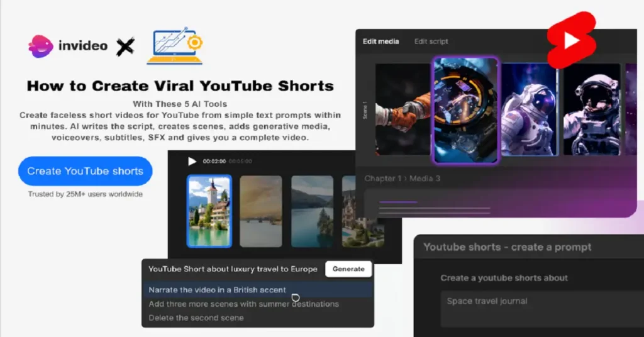The width and height of the screenshot is (644, 337).
Task: Click the purple media progress bar
Action: point(397,202)
